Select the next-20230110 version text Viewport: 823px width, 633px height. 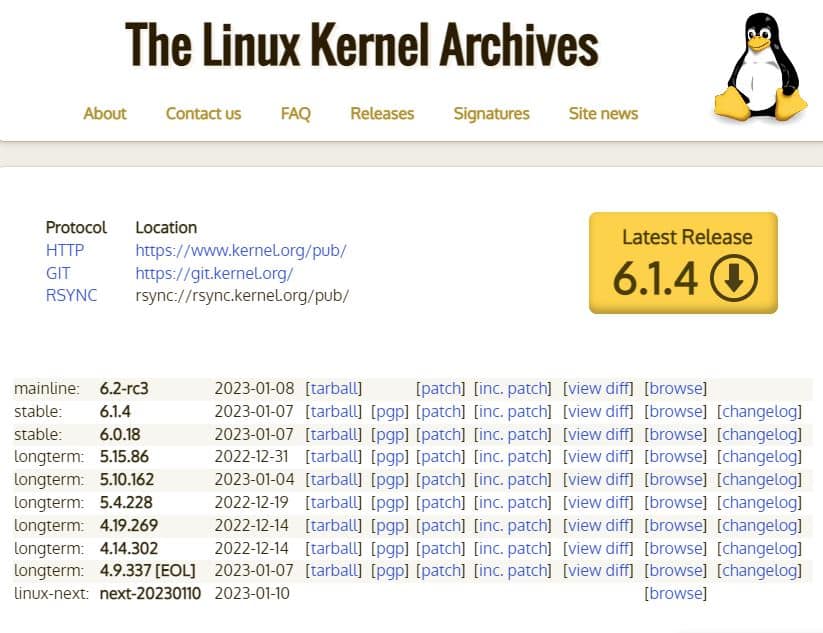coord(150,594)
